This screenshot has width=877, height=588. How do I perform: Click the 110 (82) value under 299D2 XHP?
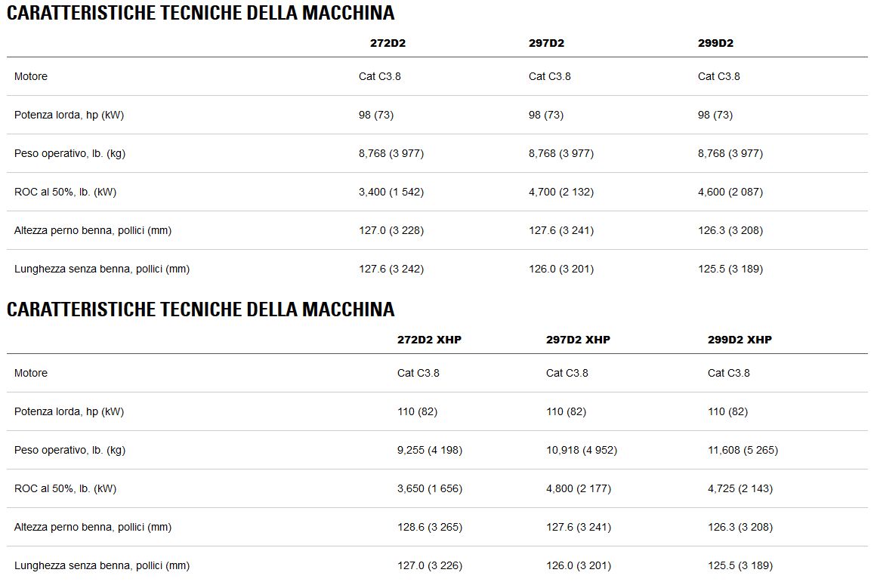tap(727, 411)
